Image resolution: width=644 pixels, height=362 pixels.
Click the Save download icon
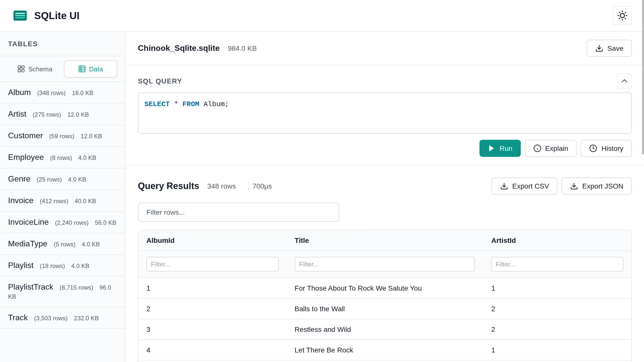[599, 48]
